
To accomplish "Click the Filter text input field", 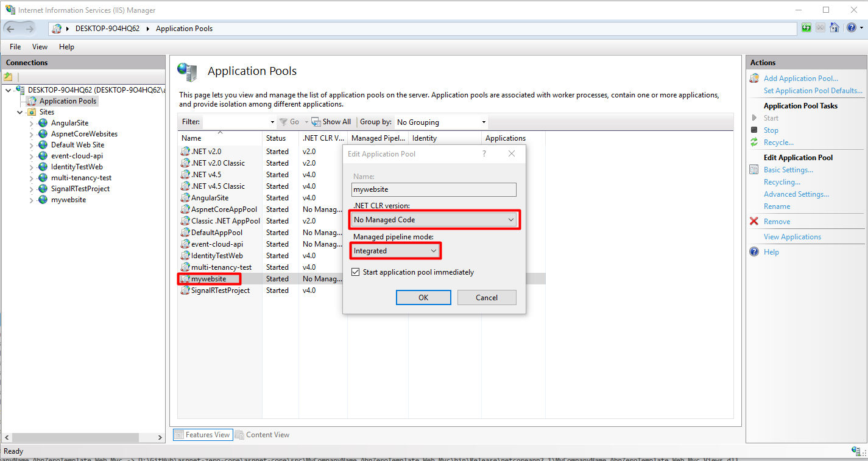I will click(x=235, y=122).
